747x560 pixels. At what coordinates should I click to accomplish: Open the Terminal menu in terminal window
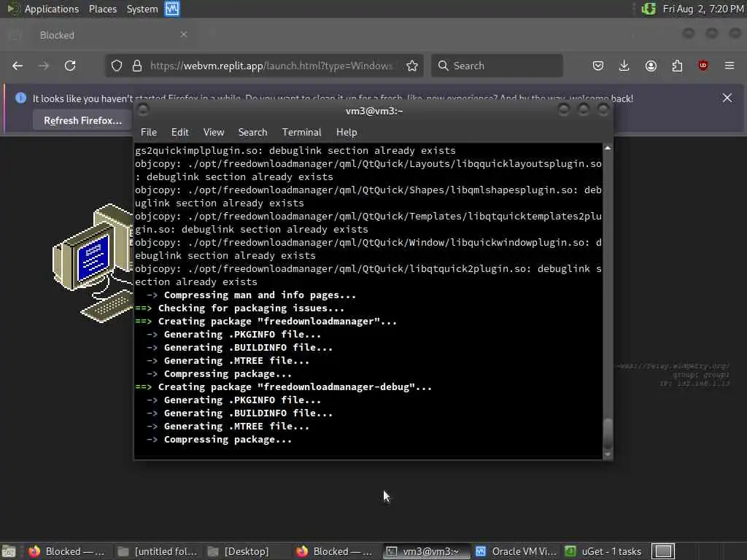(301, 133)
